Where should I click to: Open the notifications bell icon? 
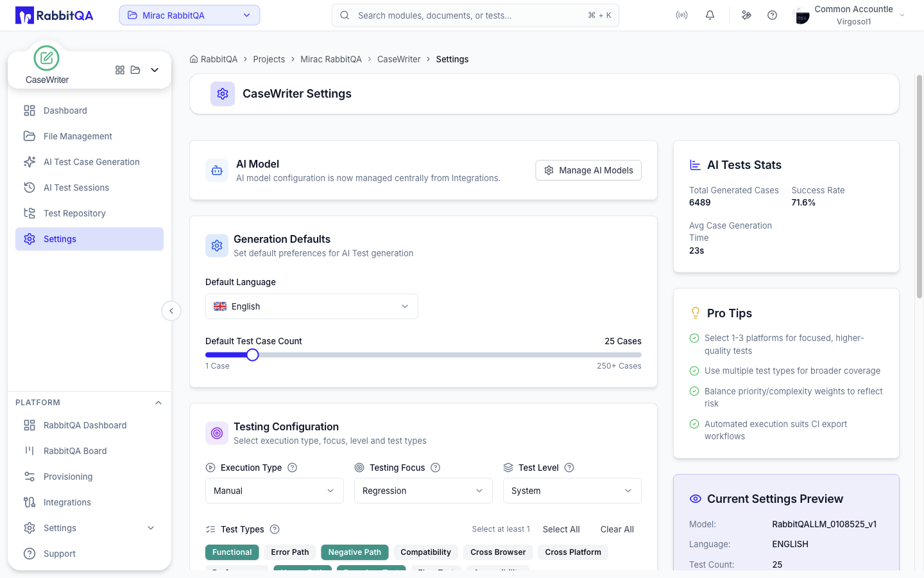point(710,15)
